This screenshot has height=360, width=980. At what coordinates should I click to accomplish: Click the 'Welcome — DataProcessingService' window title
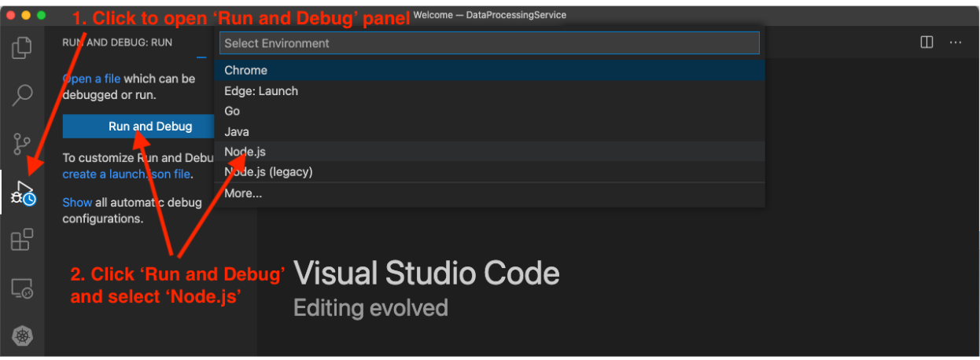pyautogui.click(x=489, y=15)
